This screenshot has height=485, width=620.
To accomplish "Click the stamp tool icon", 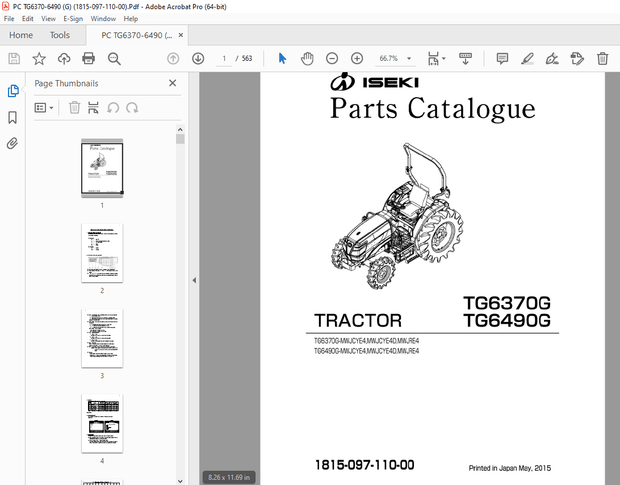I will (577, 59).
